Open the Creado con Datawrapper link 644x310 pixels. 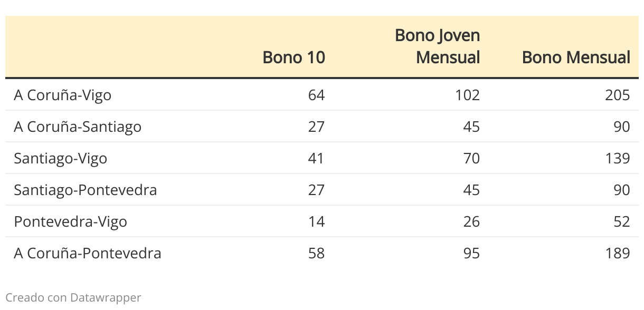click(73, 297)
